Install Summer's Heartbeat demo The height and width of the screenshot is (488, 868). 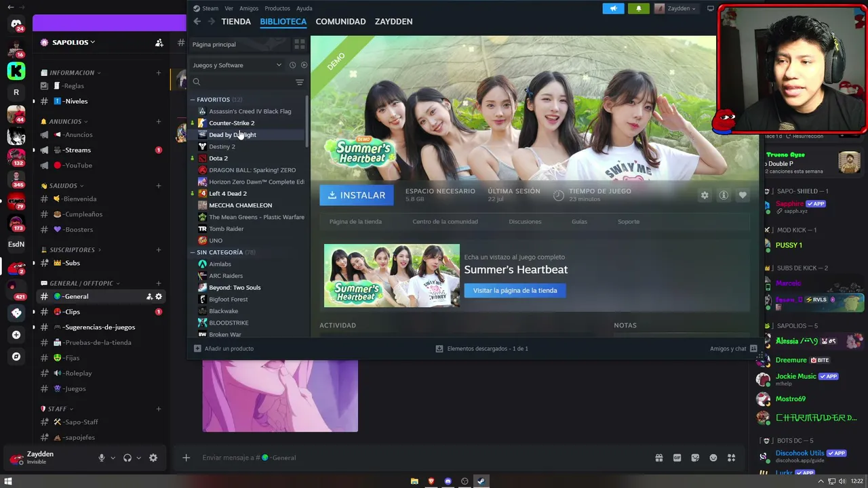tap(357, 195)
